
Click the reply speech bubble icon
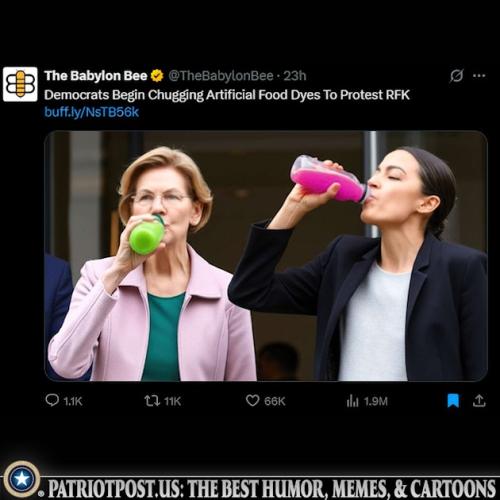(x=52, y=400)
